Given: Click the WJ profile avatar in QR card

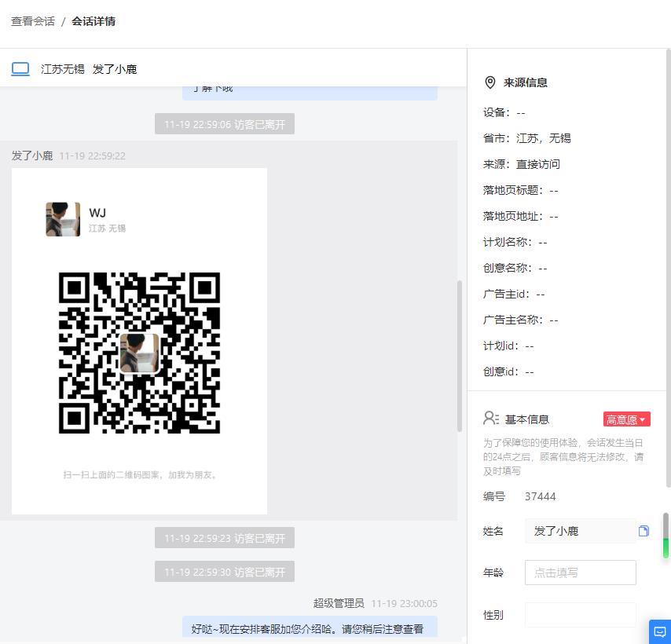Looking at the screenshot, I should pos(63,219).
